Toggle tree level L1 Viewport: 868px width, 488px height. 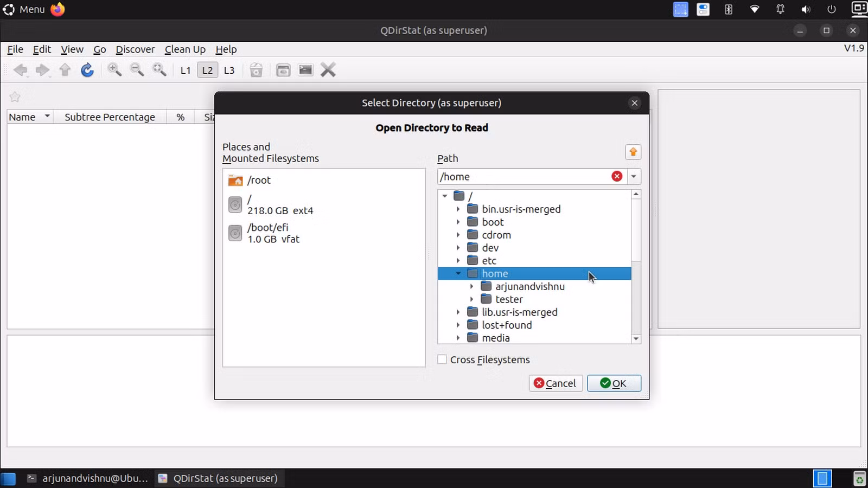pyautogui.click(x=186, y=70)
